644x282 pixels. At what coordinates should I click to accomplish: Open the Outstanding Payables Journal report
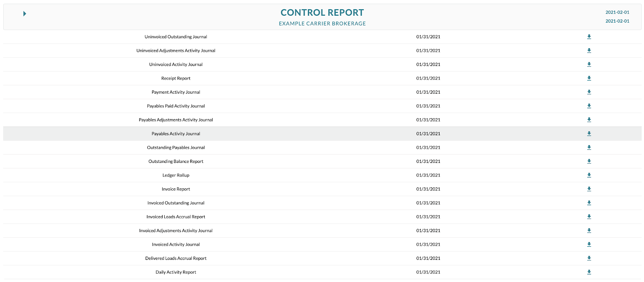pos(176,147)
